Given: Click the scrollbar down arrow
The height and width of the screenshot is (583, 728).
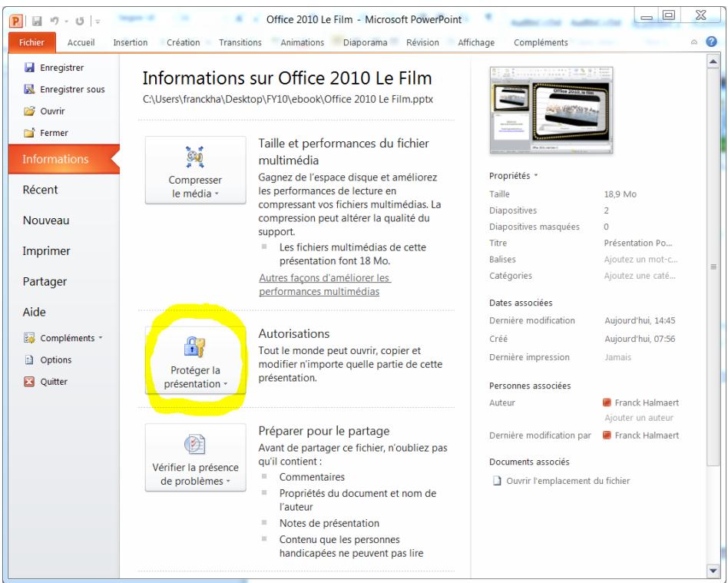Looking at the screenshot, I should point(713,571).
